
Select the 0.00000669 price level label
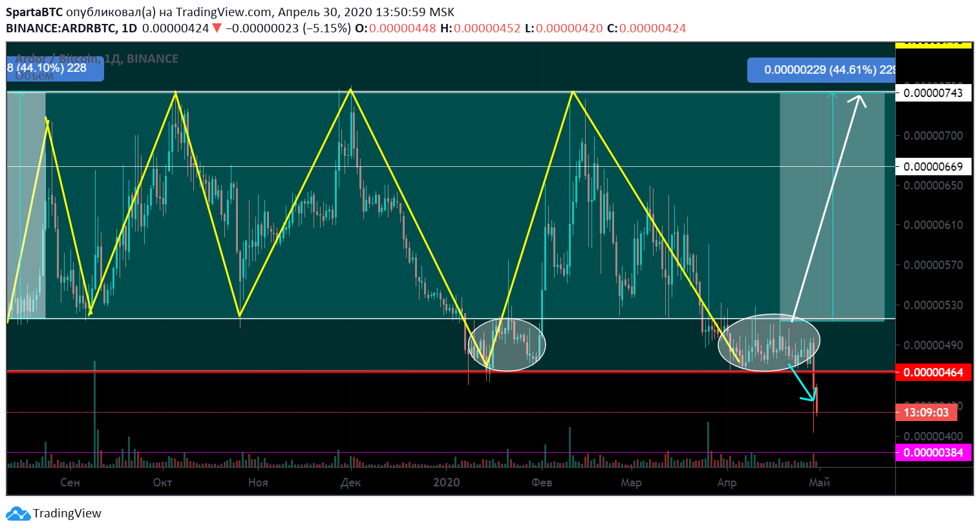tap(933, 167)
